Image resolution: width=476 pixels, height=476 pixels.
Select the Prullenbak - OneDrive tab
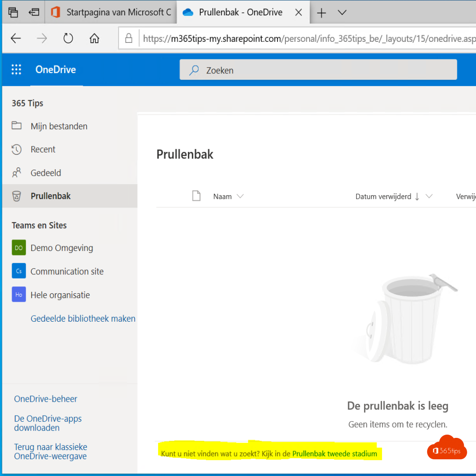point(243,12)
